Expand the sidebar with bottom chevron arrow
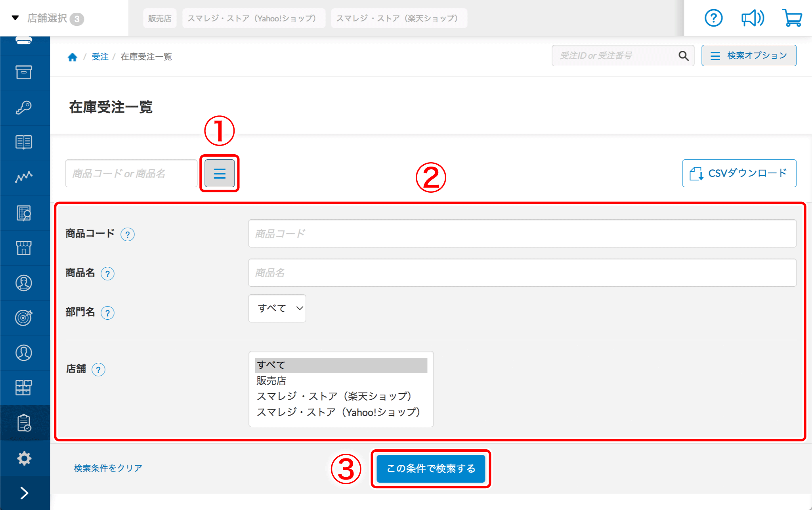The width and height of the screenshot is (812, 510). 24,493
